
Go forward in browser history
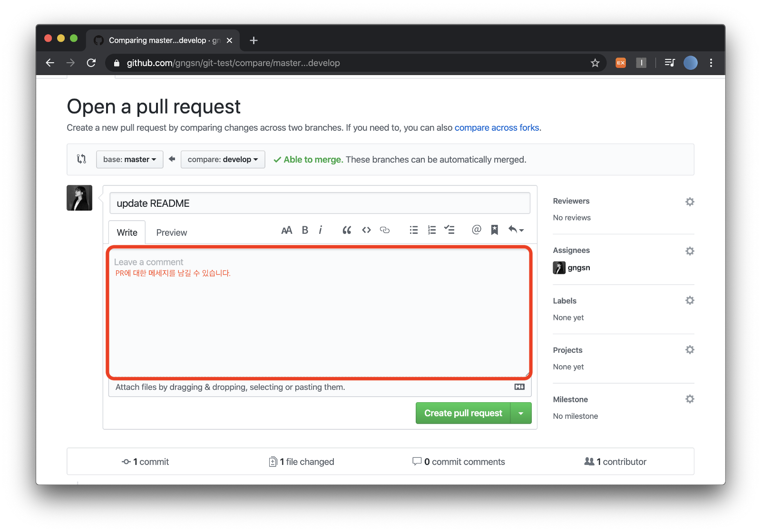[x=70, y=63]
